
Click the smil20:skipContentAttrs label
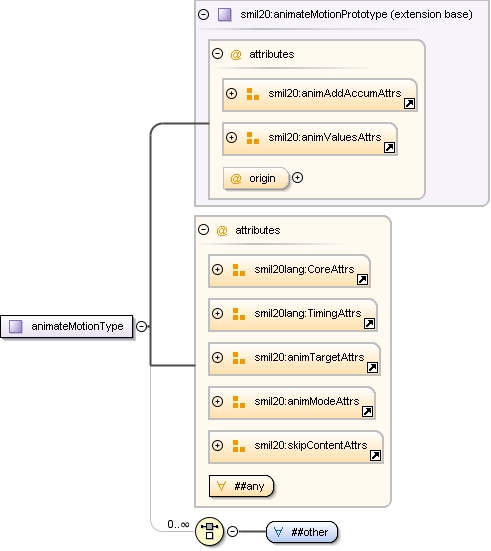click(x=311, y=445)
